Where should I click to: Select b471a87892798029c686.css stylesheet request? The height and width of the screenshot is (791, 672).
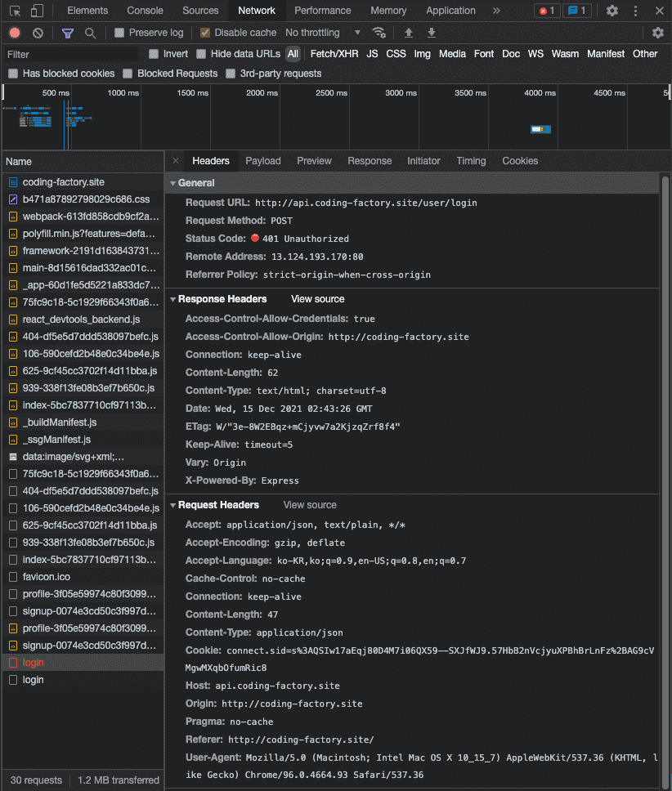click(x=83, y=199)
